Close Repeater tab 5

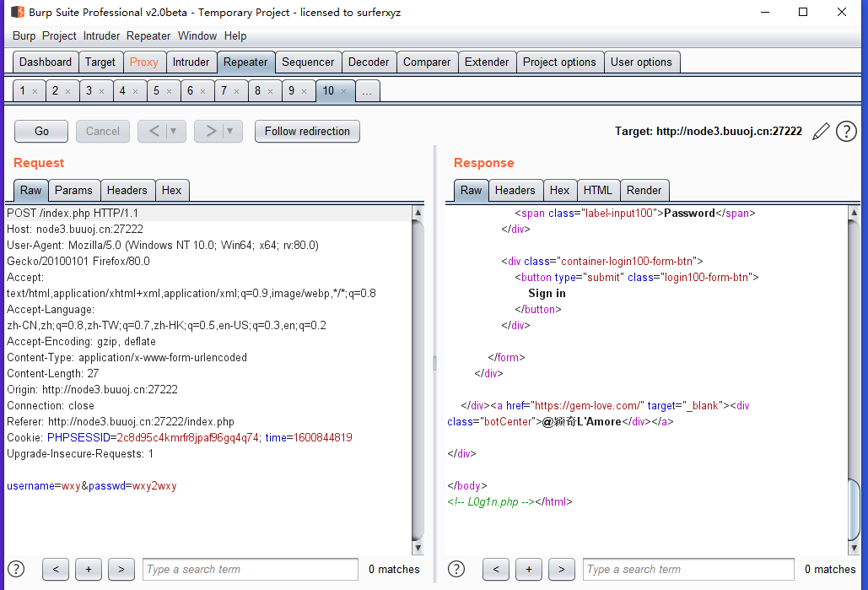click(170, 91)
